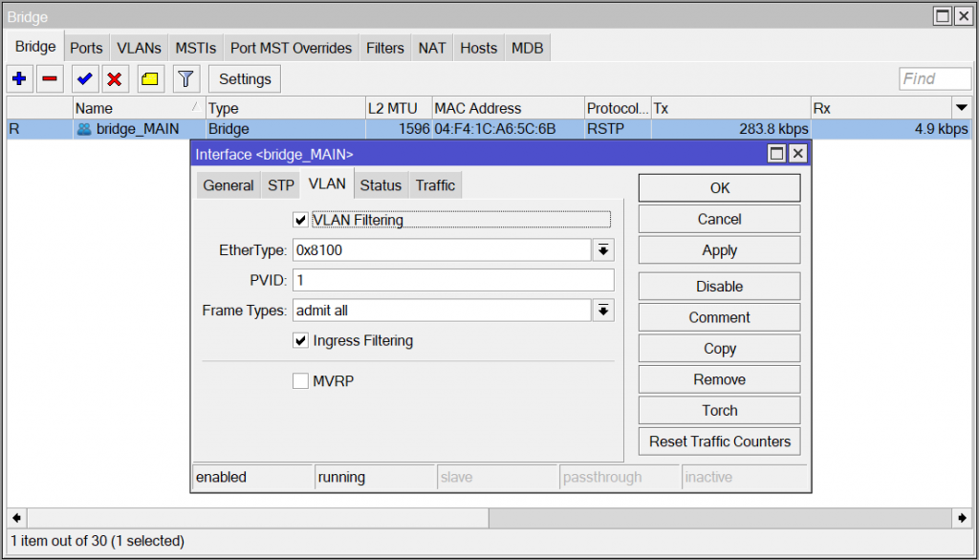The image size is (979, 560).
Task: Maximize the Interface bridge_MAIN dialog
Action: pyautogui.click(x=776, y=154)
